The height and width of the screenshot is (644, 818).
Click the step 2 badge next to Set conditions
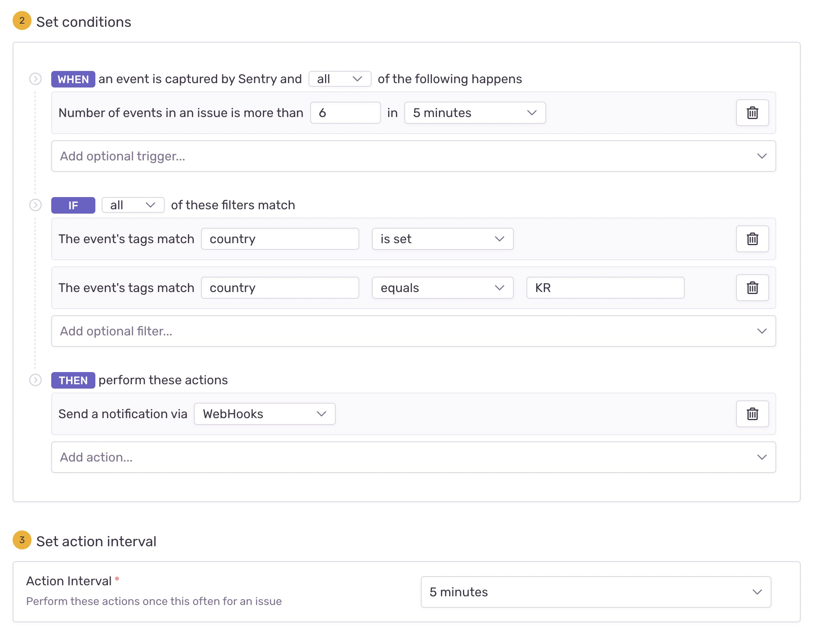(x=22, y=22)
